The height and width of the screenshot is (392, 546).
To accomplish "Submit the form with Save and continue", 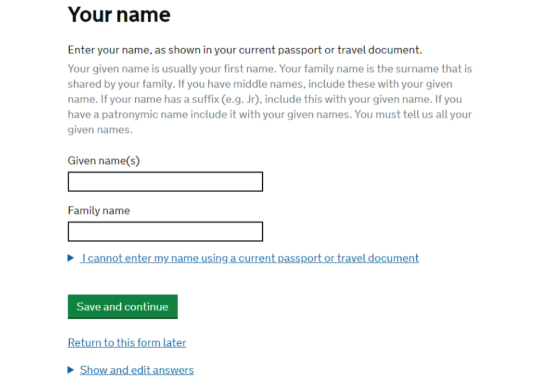I will pyautogui.click(x=122, y=306).
